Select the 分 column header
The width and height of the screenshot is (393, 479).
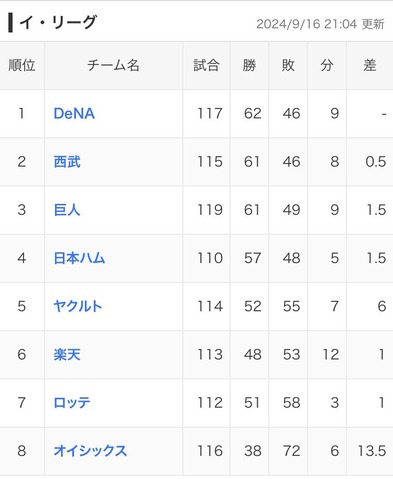pyautogui.click(x=327, y=65)
